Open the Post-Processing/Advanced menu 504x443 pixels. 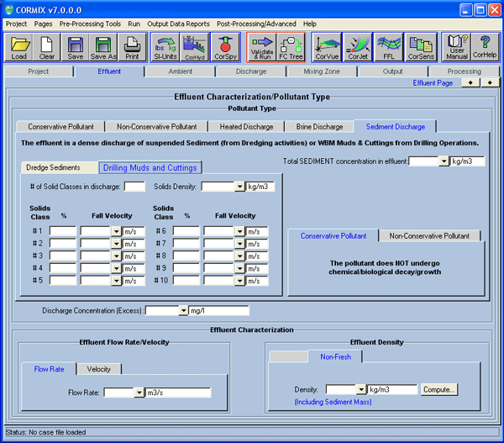point(256,24)
